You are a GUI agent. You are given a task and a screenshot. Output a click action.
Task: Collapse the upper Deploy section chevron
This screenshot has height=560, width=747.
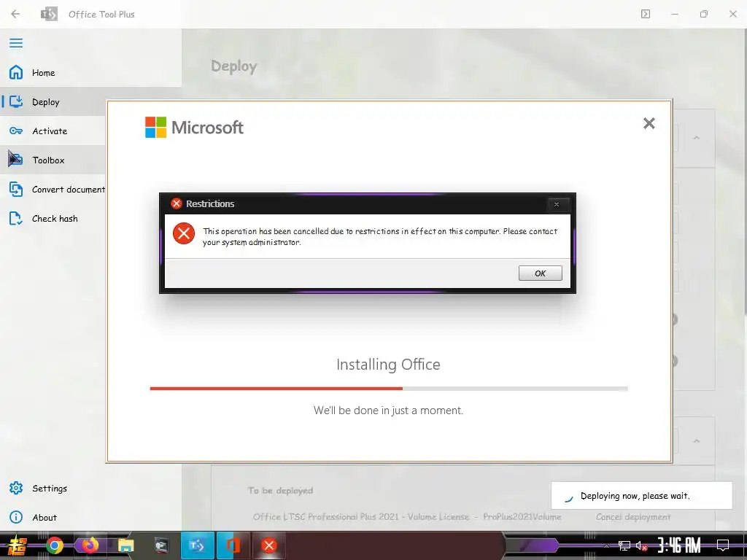coord(697,138)
